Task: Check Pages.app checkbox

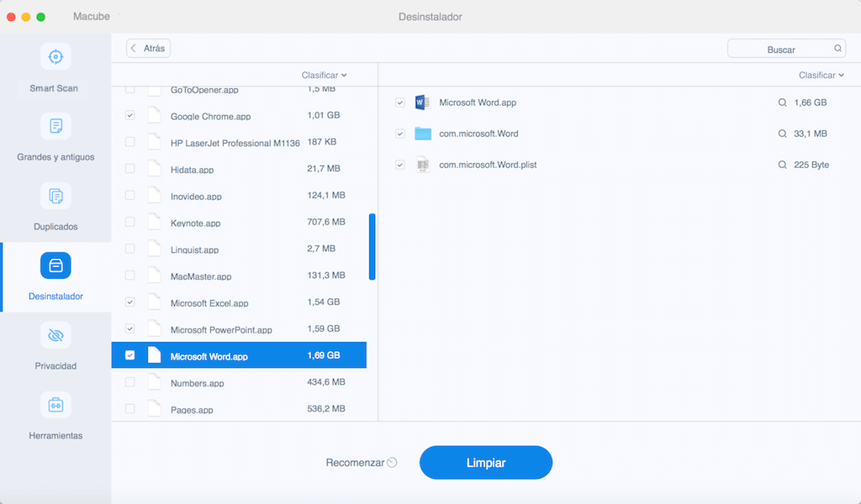Action: pos(130,408)
